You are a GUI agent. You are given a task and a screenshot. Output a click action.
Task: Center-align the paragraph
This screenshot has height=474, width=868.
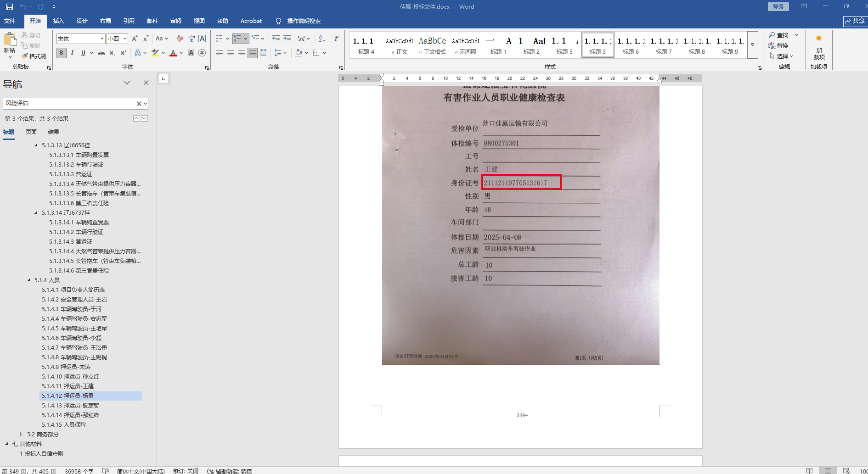tap(231, 53)
